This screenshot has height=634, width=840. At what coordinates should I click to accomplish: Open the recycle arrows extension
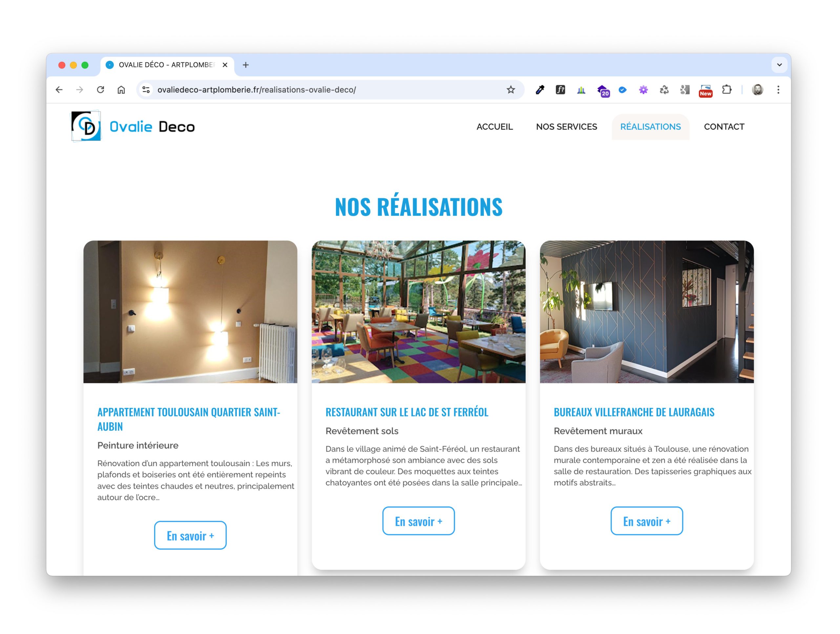(x=664, y=90)
